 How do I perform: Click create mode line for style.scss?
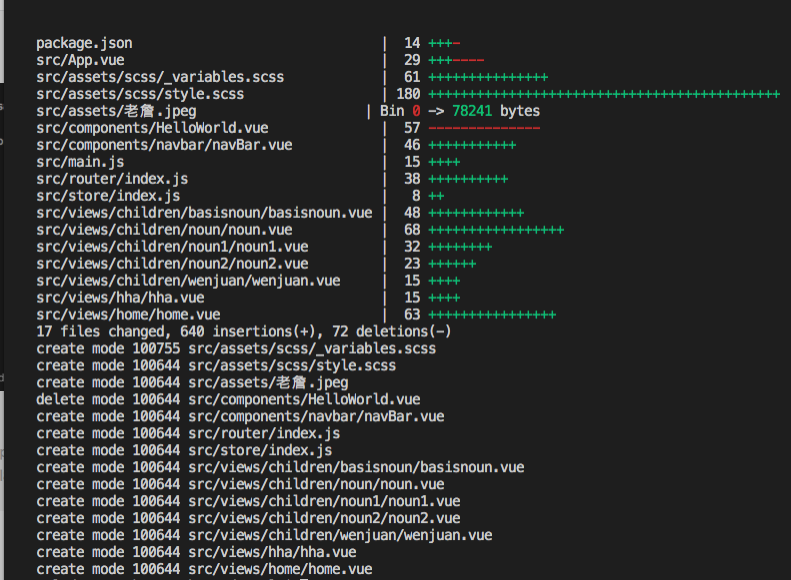click(216, 366)
